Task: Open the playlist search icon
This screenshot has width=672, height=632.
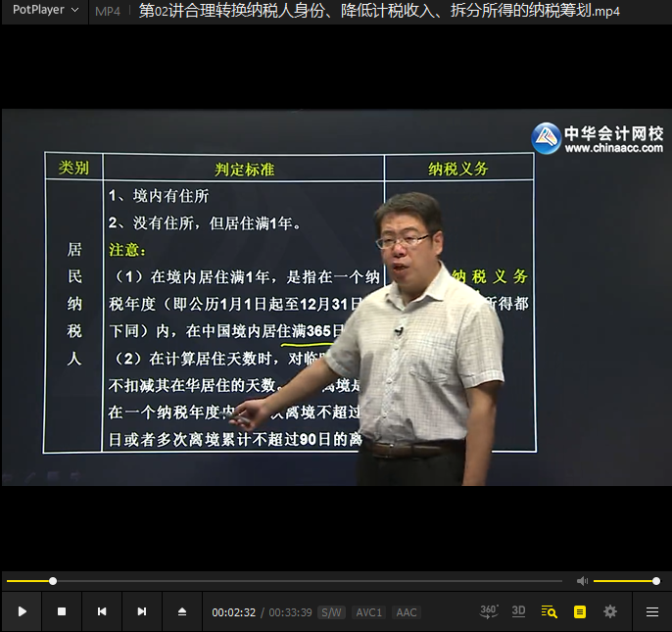Action: [549, 611]
